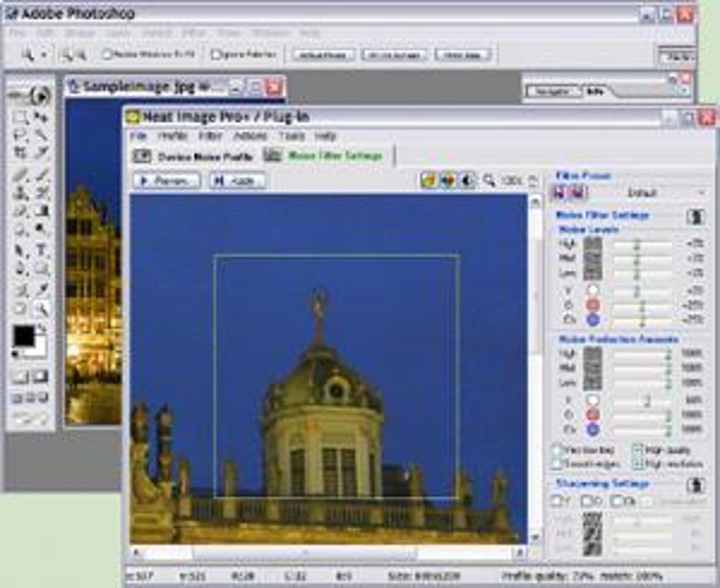Select the Gradient tool in Photoshop toolbox
Screen dimensions: 720x588
pos(42,210)
